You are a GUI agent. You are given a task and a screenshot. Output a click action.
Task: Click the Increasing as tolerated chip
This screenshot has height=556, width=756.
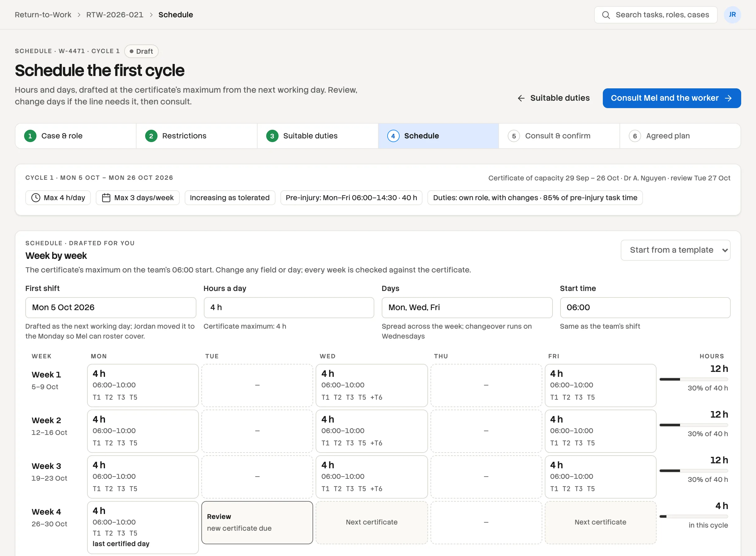tap(230, 198)
